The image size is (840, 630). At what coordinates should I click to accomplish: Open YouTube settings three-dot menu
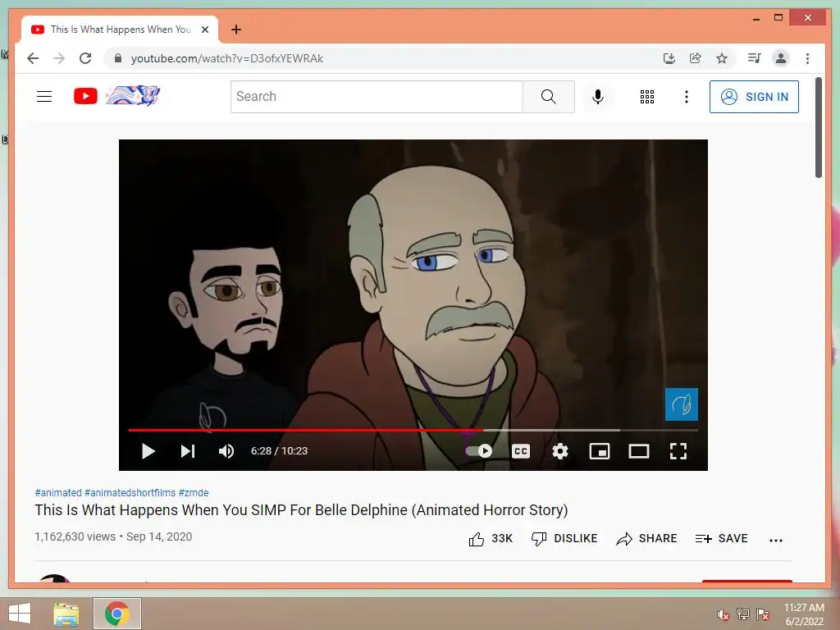687,97
